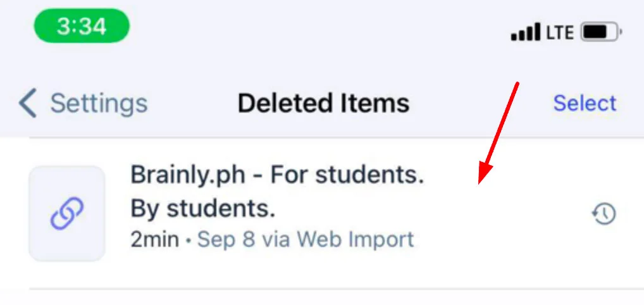
Task: Tap the "Web Import" source label
Action: (356, 240)
